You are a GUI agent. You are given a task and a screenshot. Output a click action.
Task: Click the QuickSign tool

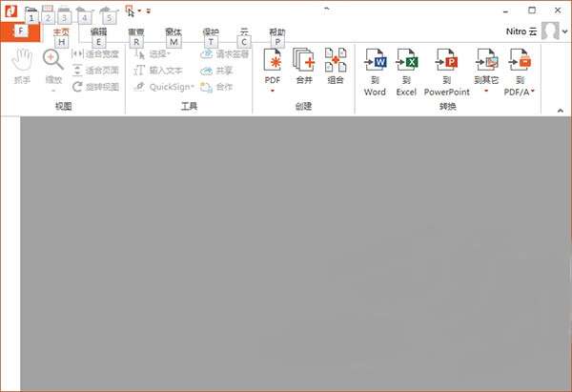pyautogui.click(x=164, y=87)
